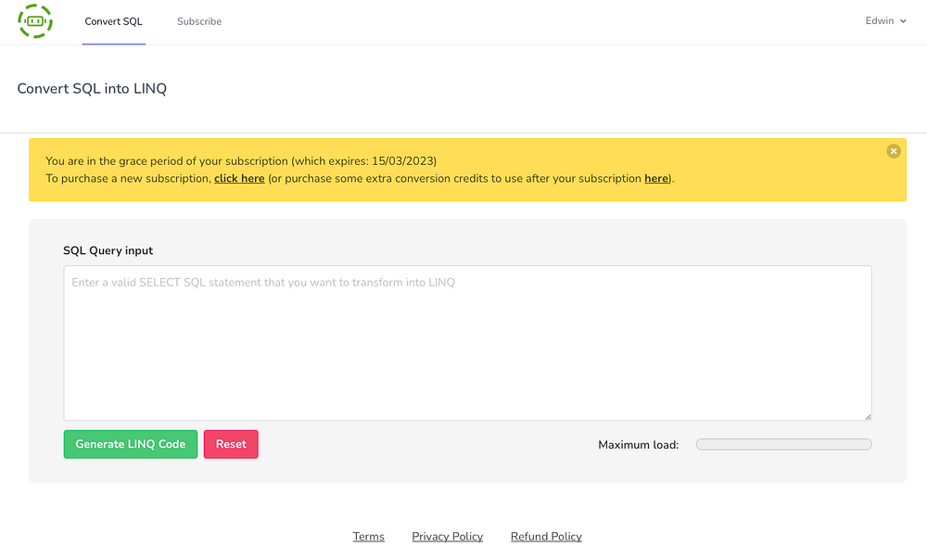Click the green robot logo icon
The image size is (927, 560).
click(35, 21)
